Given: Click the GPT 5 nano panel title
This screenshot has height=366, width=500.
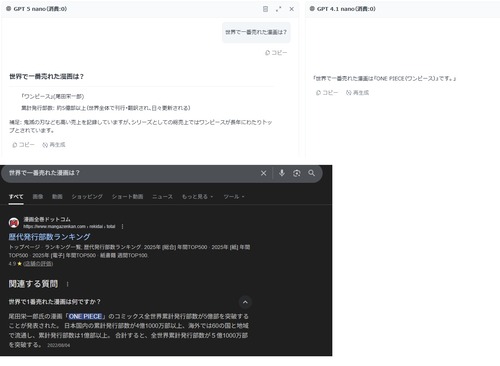Looking at the screenshot, I should [40, 9].
